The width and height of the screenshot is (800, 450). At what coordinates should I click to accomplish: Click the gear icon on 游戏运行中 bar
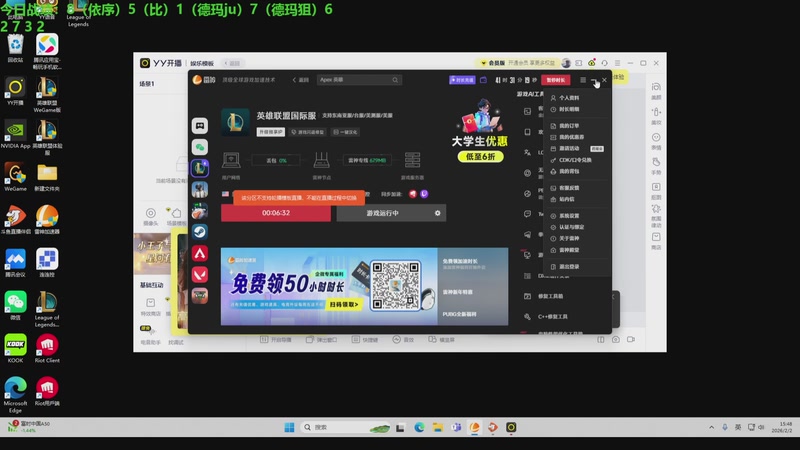click(437, 213)
